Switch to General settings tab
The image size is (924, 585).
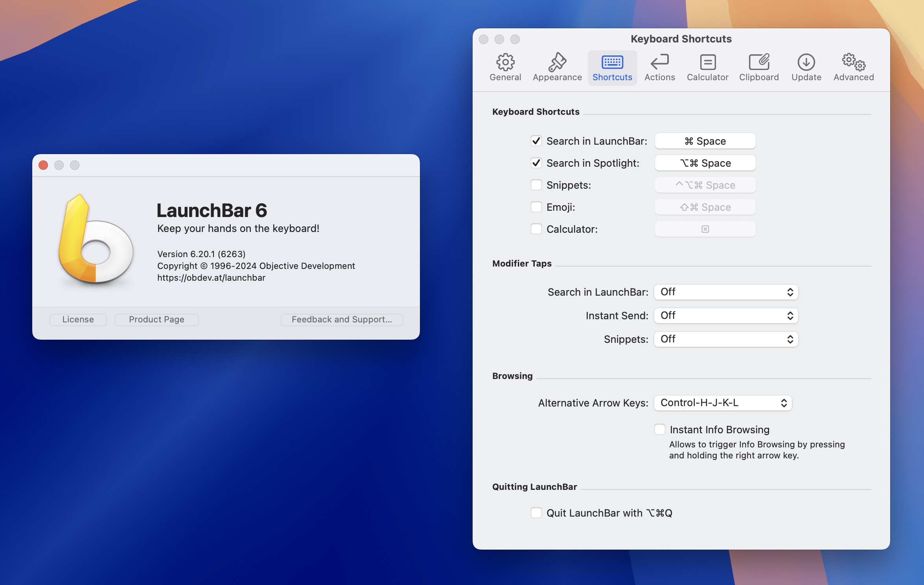pos(506,65)
